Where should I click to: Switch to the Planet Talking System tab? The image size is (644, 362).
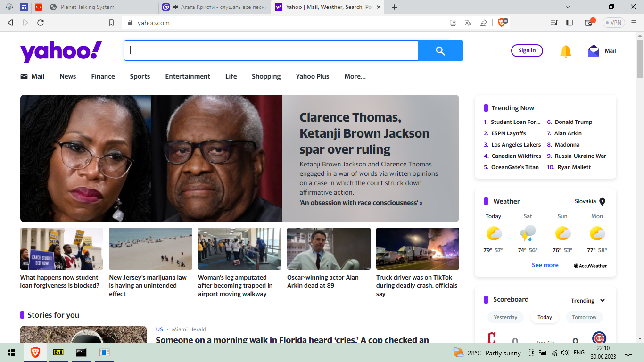[x=103, y=7]
